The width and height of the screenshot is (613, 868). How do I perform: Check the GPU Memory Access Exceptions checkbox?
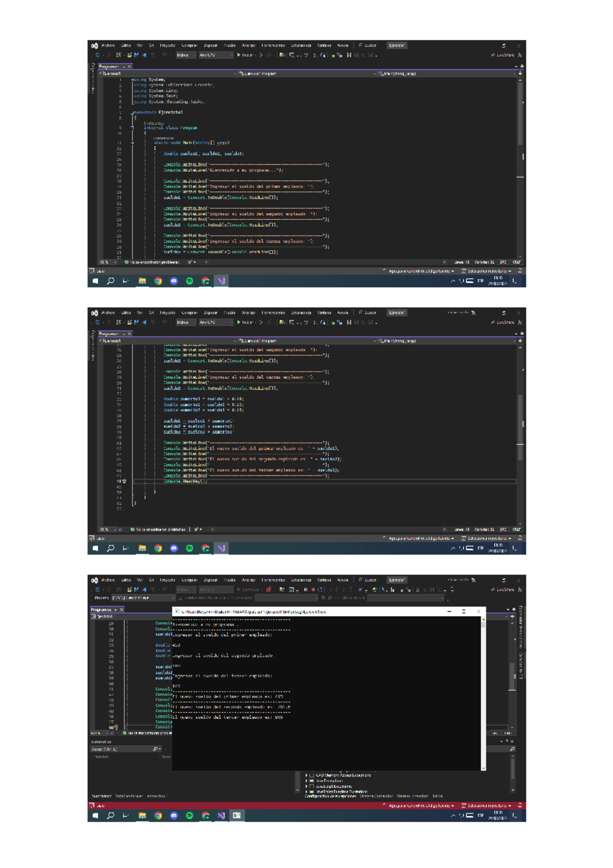coord(312,775)
